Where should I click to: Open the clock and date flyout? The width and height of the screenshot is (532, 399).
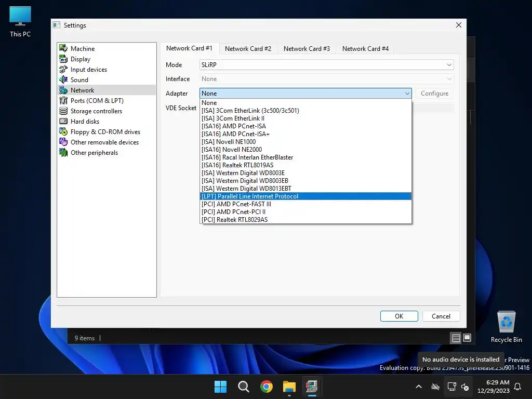494,387
